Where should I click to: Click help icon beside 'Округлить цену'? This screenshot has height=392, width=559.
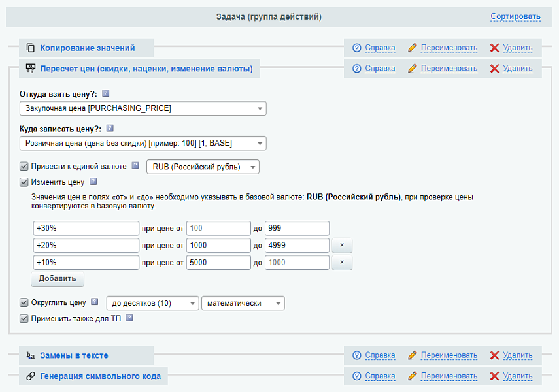[x=95, y=302]
